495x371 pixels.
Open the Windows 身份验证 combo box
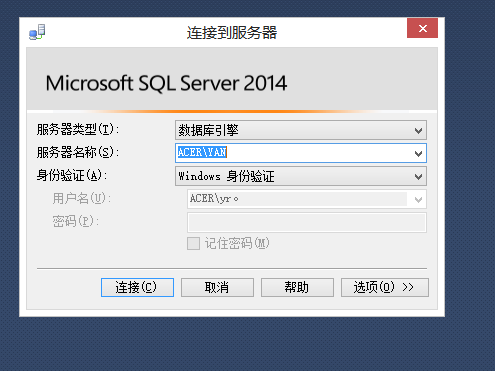tap(301, 176)
